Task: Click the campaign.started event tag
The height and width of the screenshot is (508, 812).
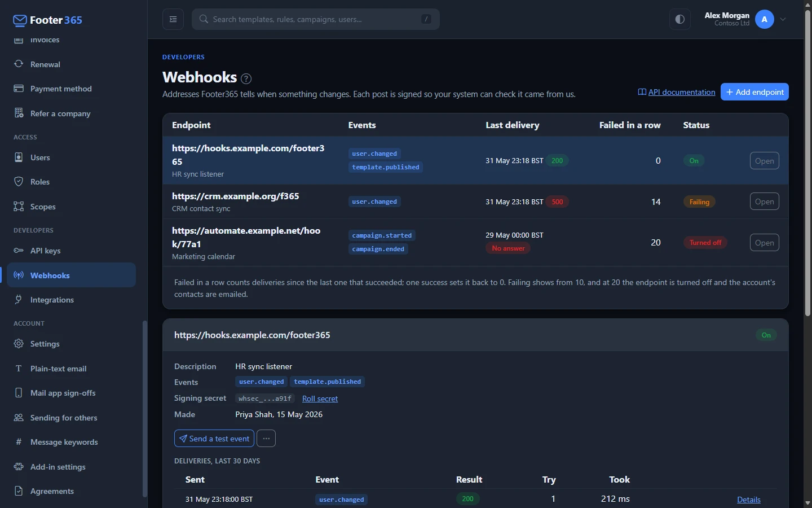Action: tap(382, 235)
